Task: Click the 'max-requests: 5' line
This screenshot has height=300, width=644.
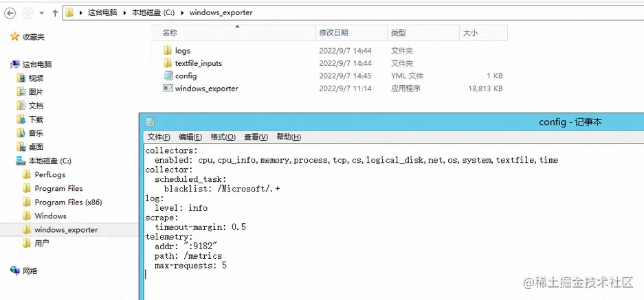Action: pyautogui.click(x=190, y=266)
